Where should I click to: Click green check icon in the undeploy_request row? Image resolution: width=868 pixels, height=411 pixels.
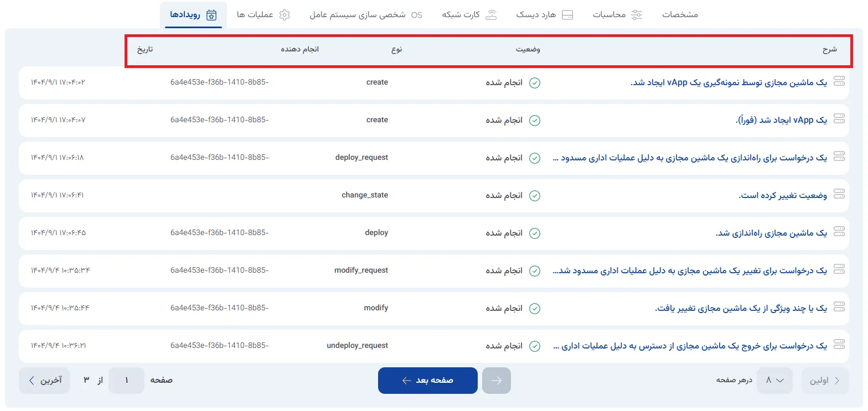point(535,346)
